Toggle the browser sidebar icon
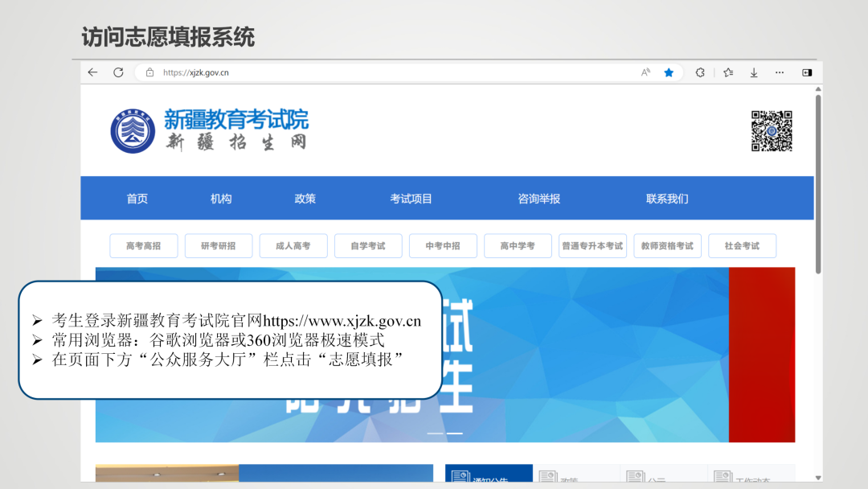The height and width of the screenshot is (489, 868). pos(807,72)
